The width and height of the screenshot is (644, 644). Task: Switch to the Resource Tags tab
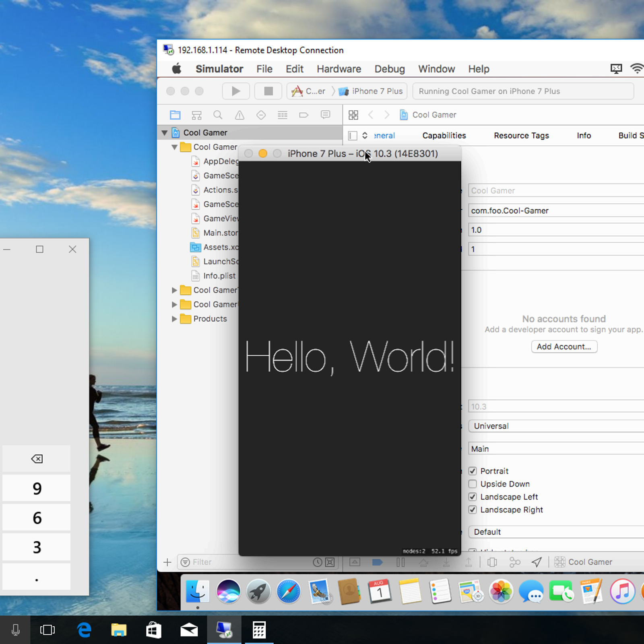click(x=521, y=136)
